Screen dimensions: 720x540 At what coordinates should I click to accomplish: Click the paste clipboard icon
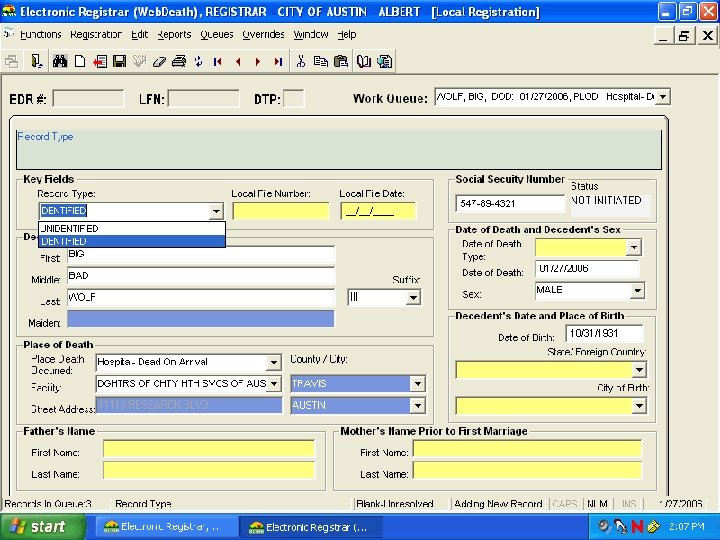[340, 61]
